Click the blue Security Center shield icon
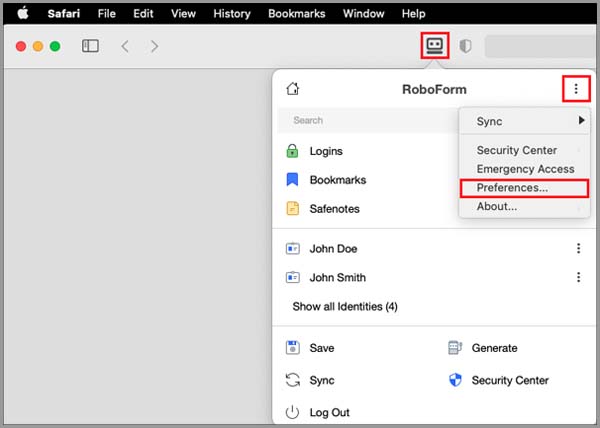This screenshot has height=428, width=600. click(455, 380)
